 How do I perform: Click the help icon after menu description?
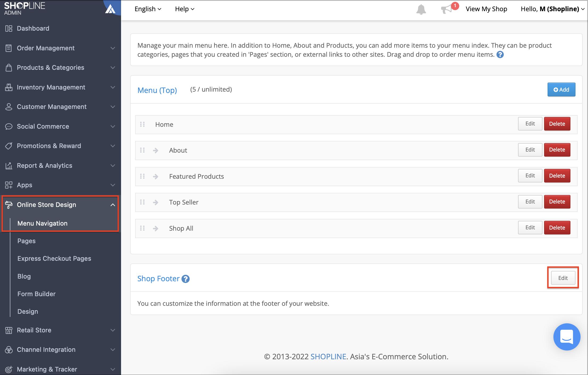point(500,55)
